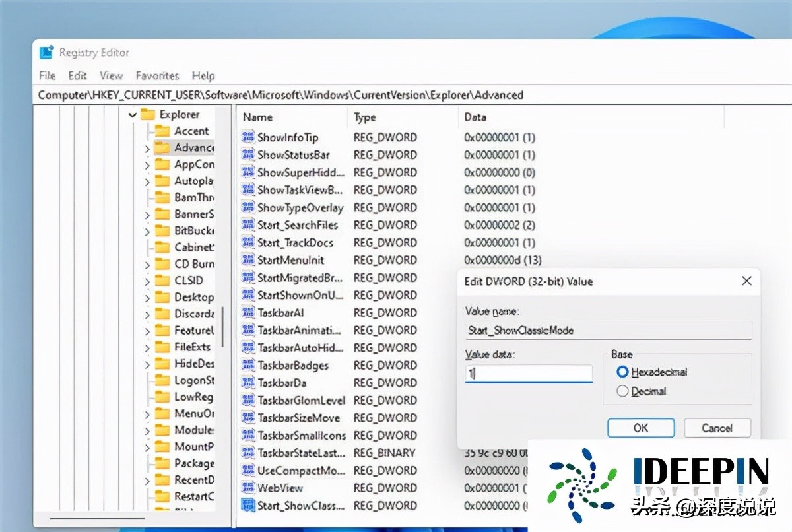Expand the Desktop key node
The height and width of the screenshot is (532, 792).
(147, 298)
